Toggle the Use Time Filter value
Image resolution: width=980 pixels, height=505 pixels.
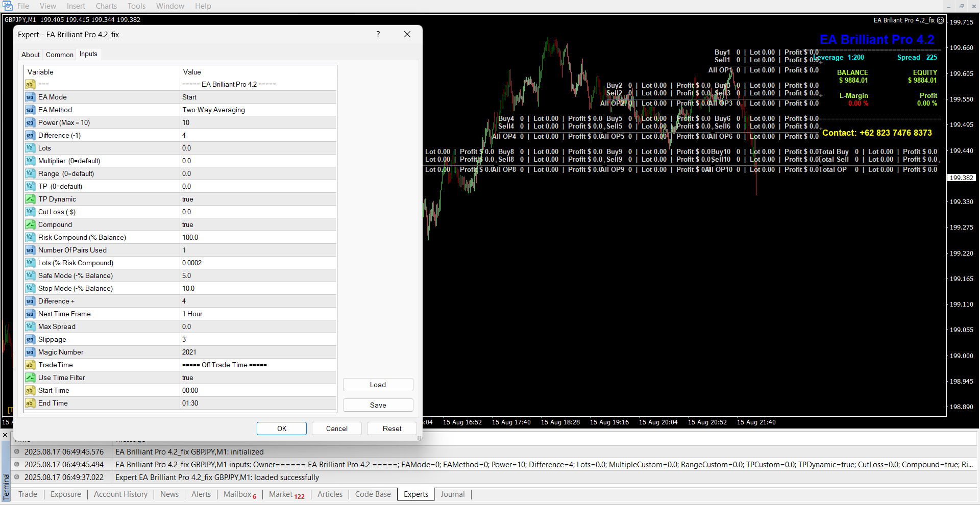pyautogui.click(x=258, y=377)
